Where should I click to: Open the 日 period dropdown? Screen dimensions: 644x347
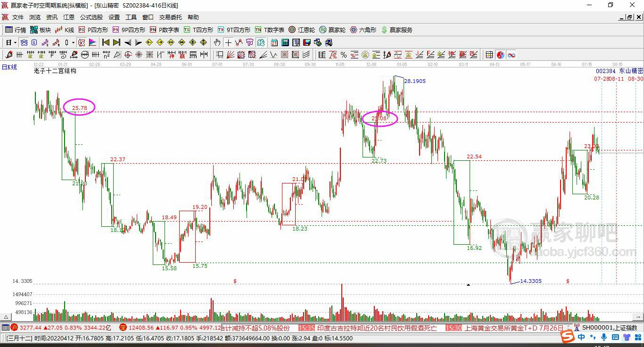click(11, 42)
